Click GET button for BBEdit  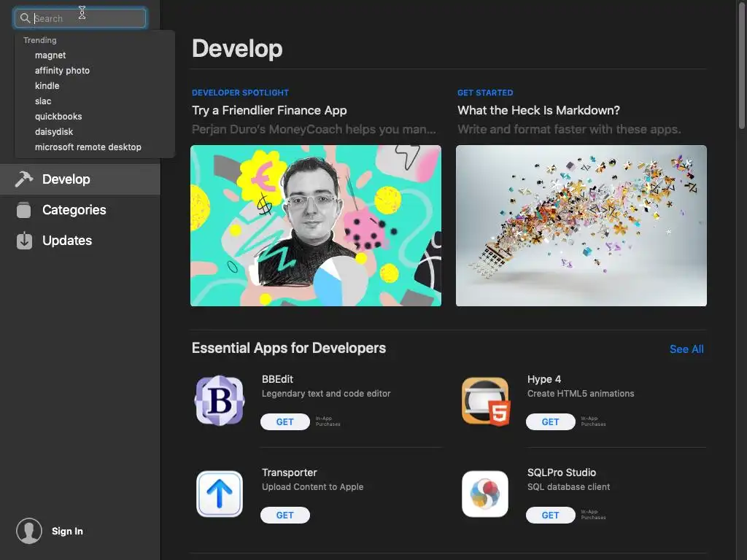[285, 422]
